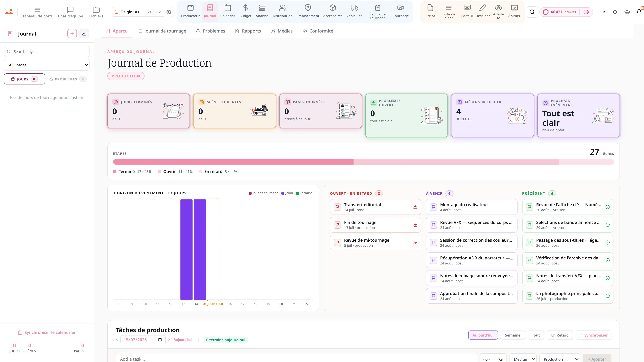Expand the All Phases dropdown
Viewport: 644px width, 362px height.
(47, 65)
